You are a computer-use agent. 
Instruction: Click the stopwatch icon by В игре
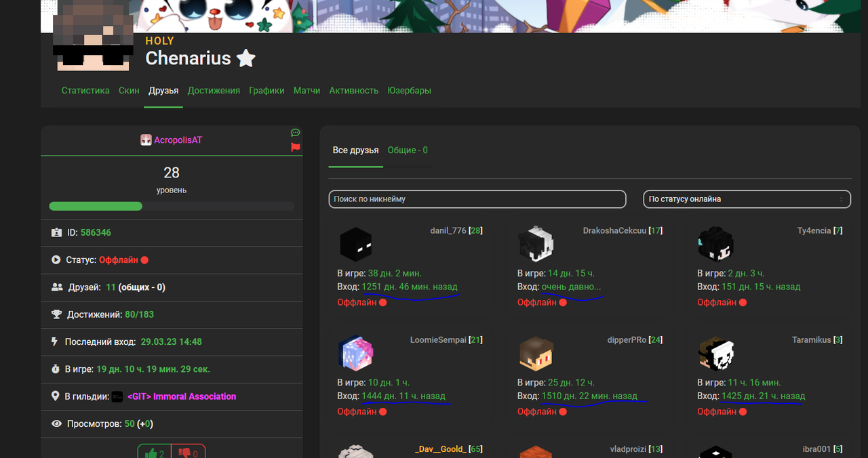56,369
